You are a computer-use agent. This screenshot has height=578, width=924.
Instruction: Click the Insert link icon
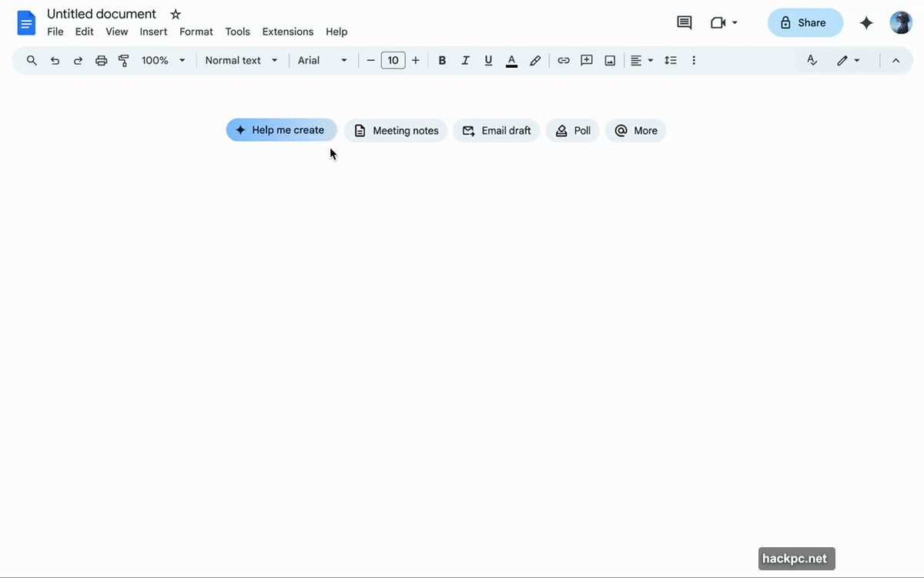tap(564, 60)
